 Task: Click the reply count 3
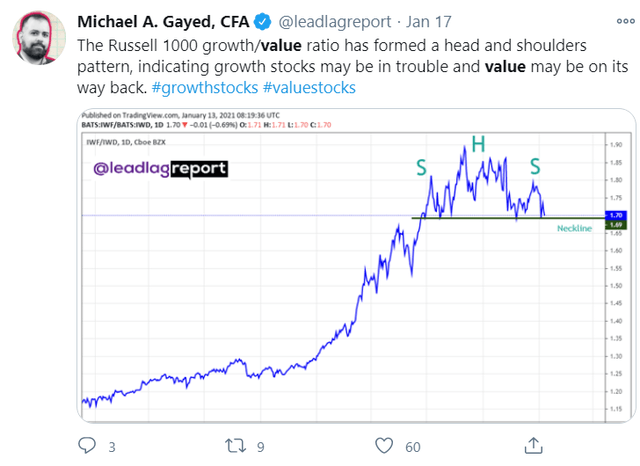pyautogui.click(x=112, y=447)
